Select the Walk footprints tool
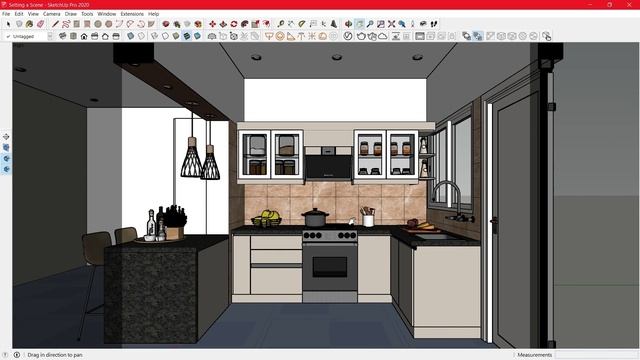The width and height of the screenshot is (640, 360). (434, 24)
